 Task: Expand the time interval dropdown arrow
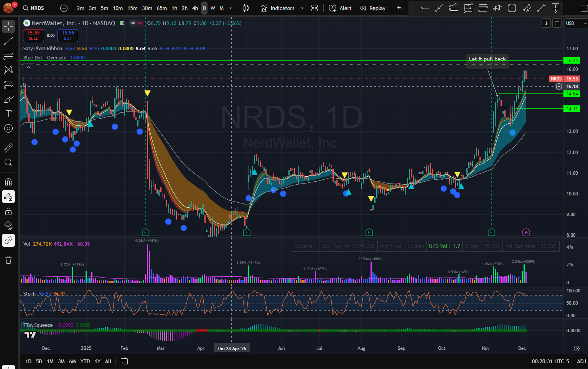coord(230,8)
